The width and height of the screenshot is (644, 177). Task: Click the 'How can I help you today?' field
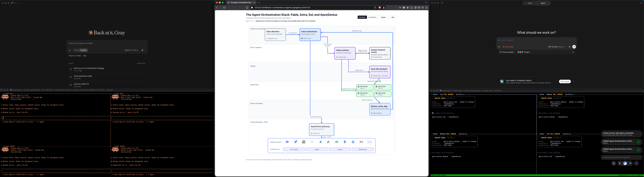click(x=107, y=43)
